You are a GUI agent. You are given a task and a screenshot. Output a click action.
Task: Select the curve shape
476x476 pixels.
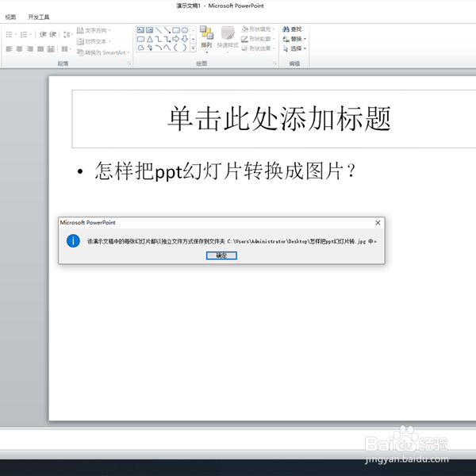click(x=167, y=48)
